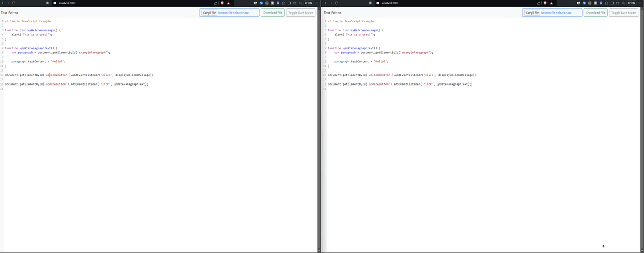Viewport: 644px width, 253px height.
Task: Click the bookmark icon in right browser
Action: (370, 3)
